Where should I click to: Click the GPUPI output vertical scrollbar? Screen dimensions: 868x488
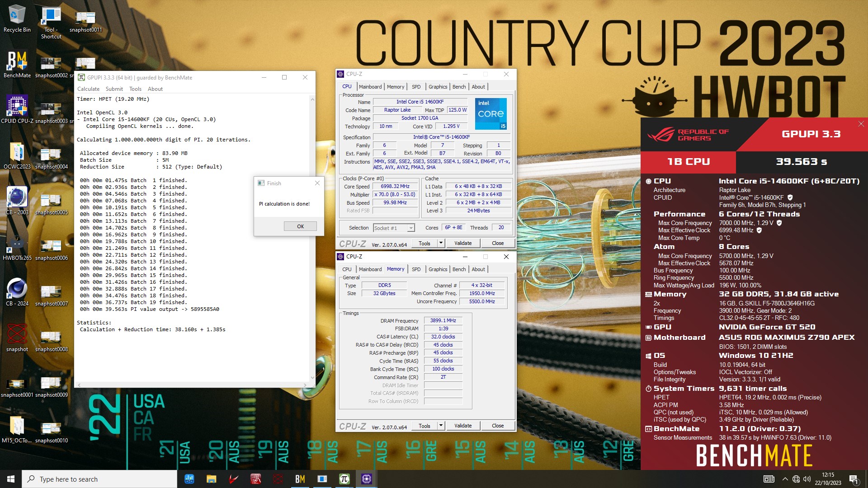click(x=312, y=238)
